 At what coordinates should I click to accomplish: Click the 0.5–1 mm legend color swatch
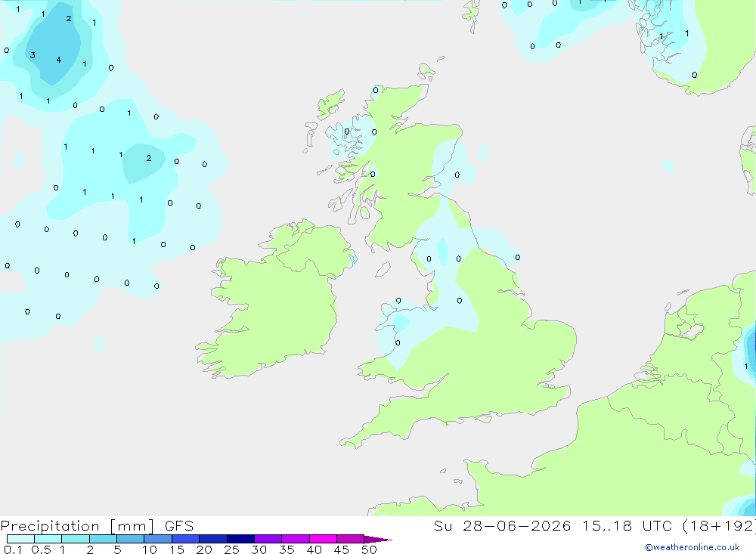pyautogui.click(x=48, y=539)
